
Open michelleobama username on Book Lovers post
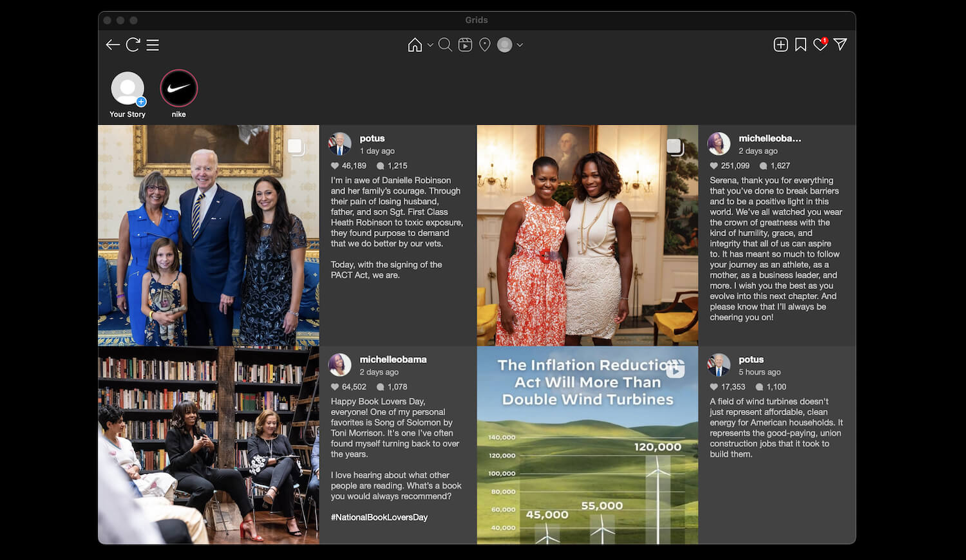pos(393,359)
